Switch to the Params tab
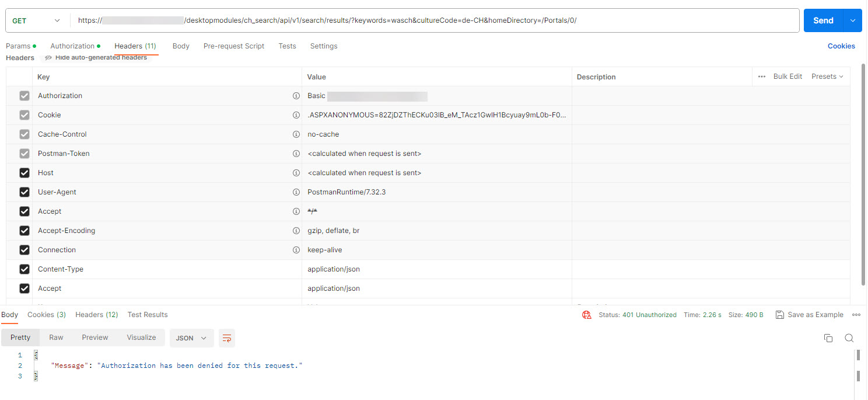Image resolution: width=868 pixels, height=400 pixels. click(20, 46)
